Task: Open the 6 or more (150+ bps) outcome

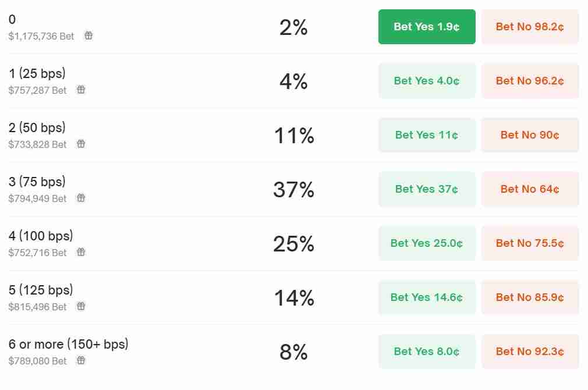Action: point(68,344)
